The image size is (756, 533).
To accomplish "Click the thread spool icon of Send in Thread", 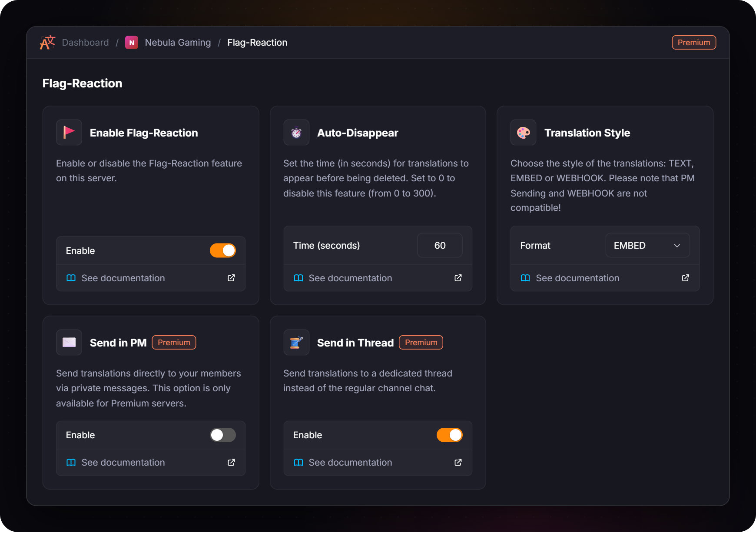I will [x=296, y=342].
